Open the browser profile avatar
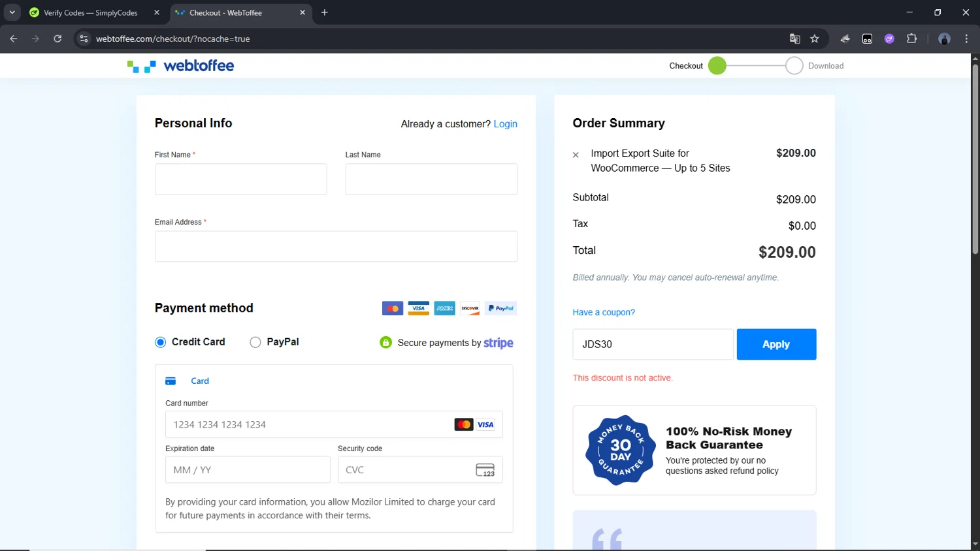980x551 pixels. point(944,39)
